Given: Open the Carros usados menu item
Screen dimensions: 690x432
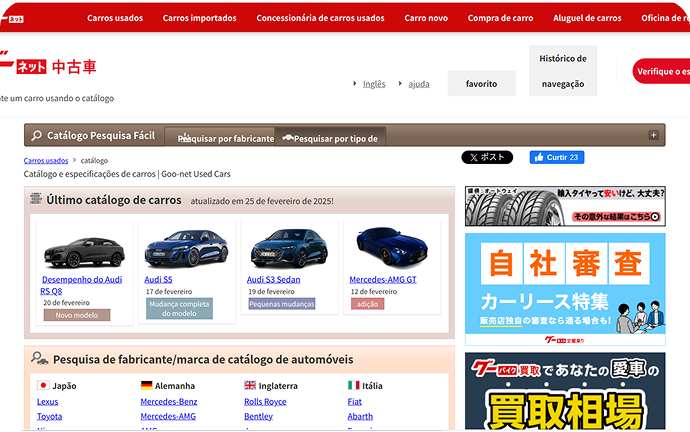Looking at the screenshot, I should [115, 18].
